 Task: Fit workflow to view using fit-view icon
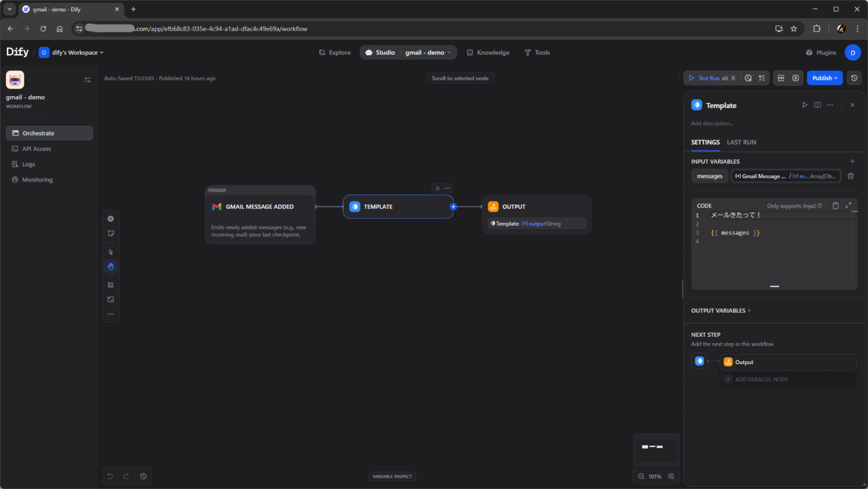(x=110, y=299)
